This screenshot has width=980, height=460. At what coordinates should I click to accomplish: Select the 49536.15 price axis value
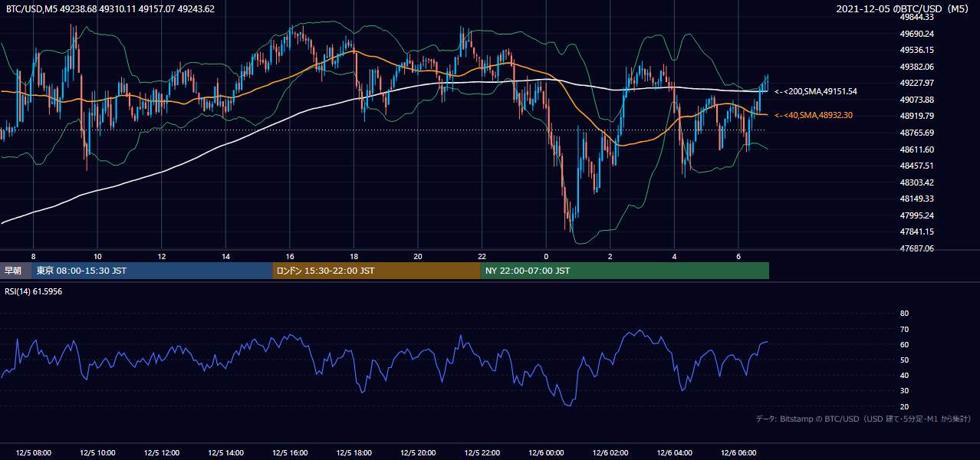tap(916, 50)
